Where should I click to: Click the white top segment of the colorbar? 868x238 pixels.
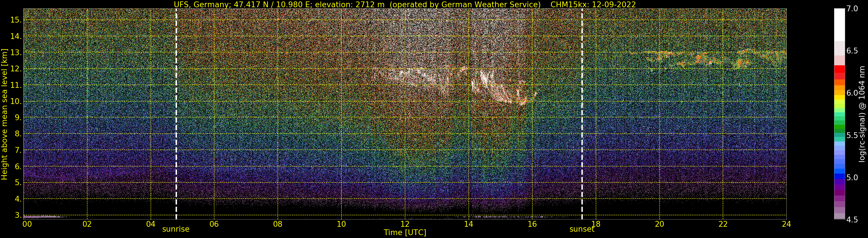tap(839, 25)
